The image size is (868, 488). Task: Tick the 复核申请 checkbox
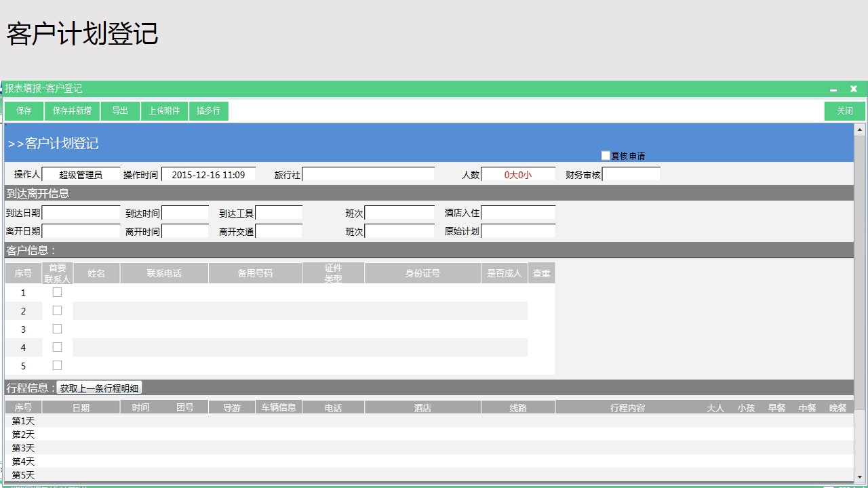click(x=606, y=156)
